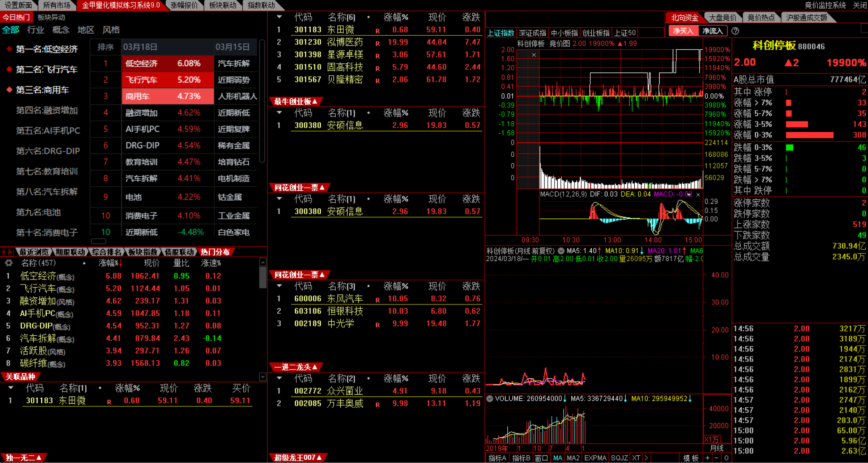Expand the 超级龙王007 section
The image size is (868, 463).
(x=298, y=458)
